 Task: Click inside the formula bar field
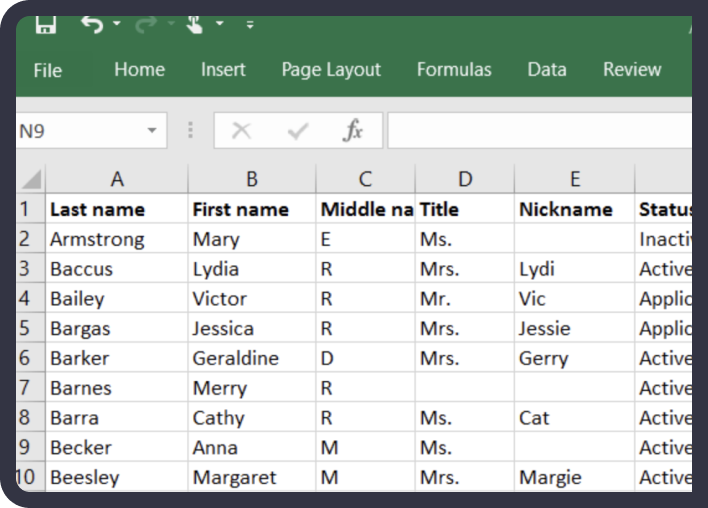(540, 131)
